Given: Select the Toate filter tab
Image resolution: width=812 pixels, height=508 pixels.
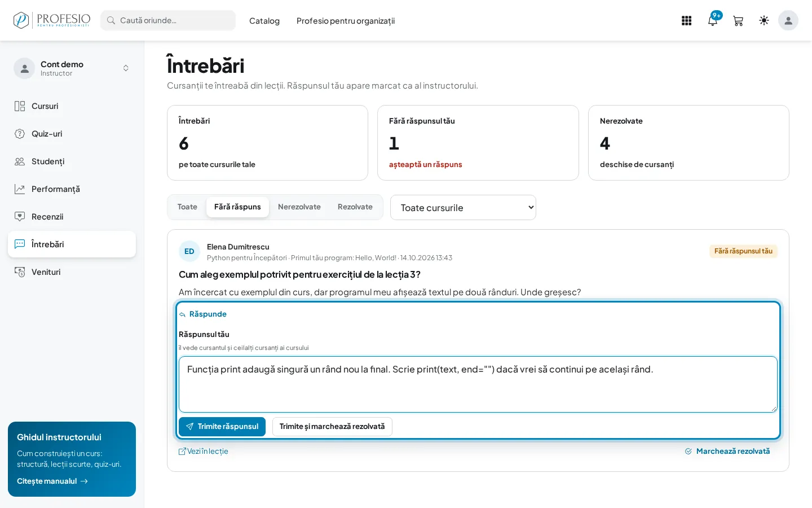Looking at the screenshot, I should (187, 207).
